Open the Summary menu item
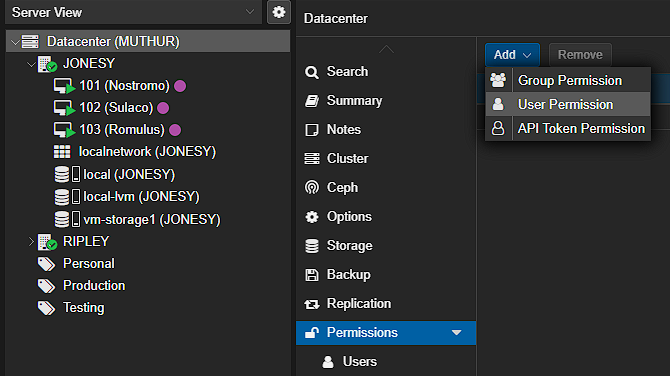This screenshot has width=670, height=376. pyautogui.click(x=386, y=101)
